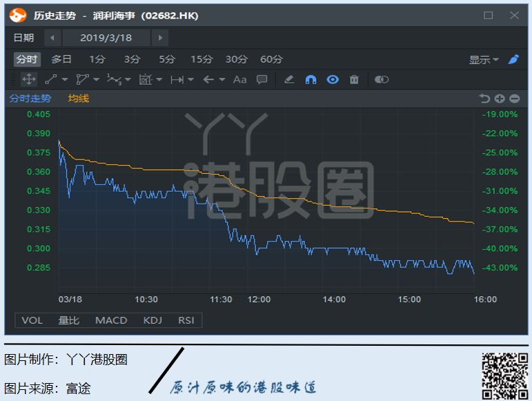Switch to 多日 multi-day view
The width and height of the screenshot is (532, 401).
61,59
